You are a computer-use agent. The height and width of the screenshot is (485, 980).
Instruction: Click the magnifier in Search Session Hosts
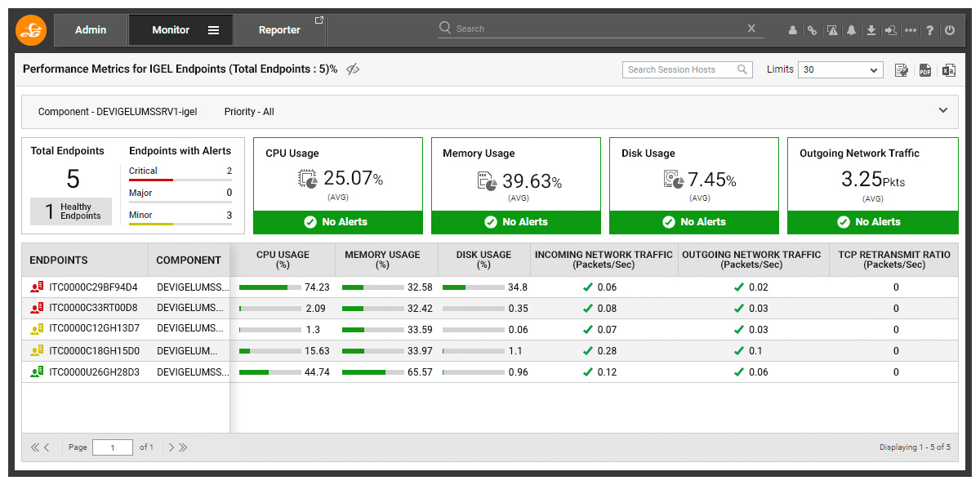tap(742, 69)
